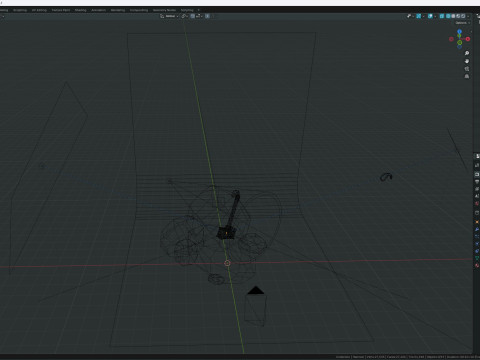Image resolution: width=480 pixels, height=360 pixels.
Task: Switch to the Scripting workspace tab
Action: [187, 10]
